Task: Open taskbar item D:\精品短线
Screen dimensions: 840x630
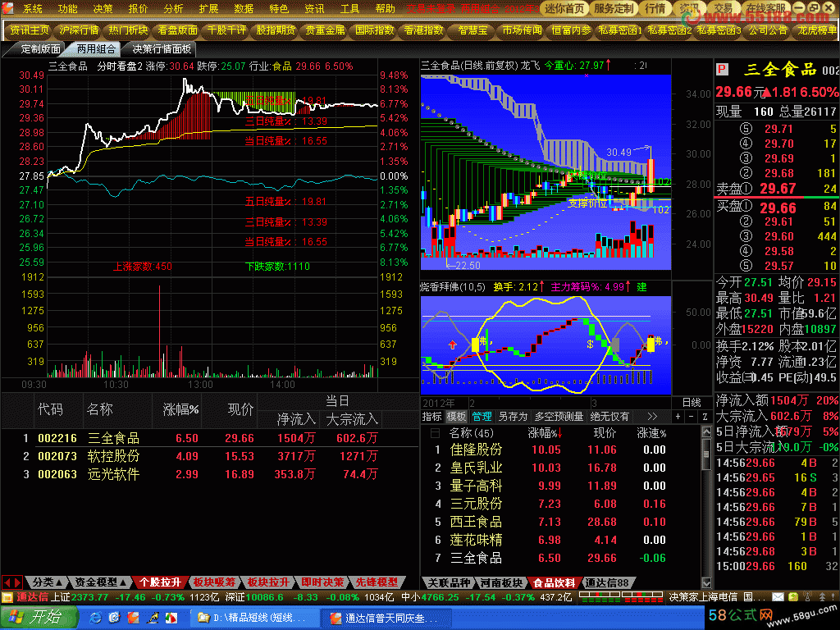Action: tap(254, 619)
